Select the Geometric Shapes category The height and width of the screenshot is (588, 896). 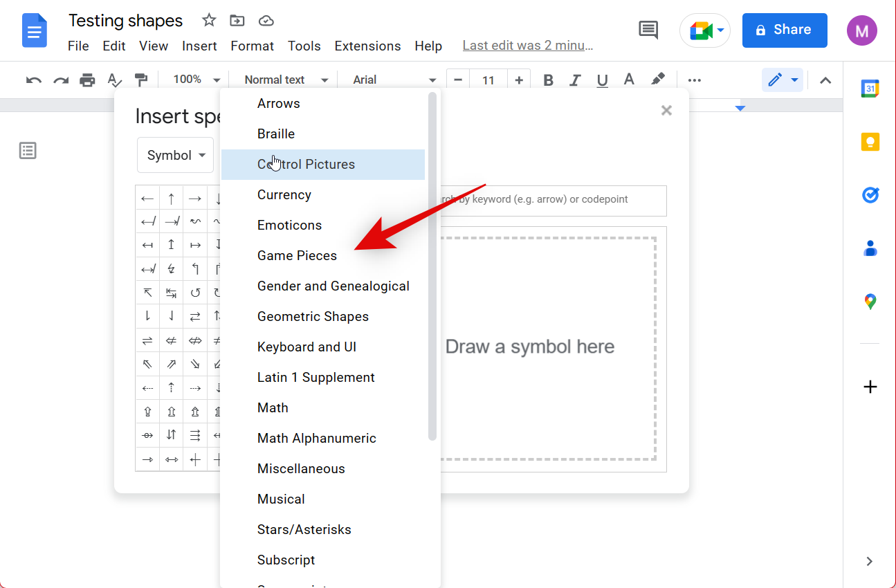click(x=323, y=316)
